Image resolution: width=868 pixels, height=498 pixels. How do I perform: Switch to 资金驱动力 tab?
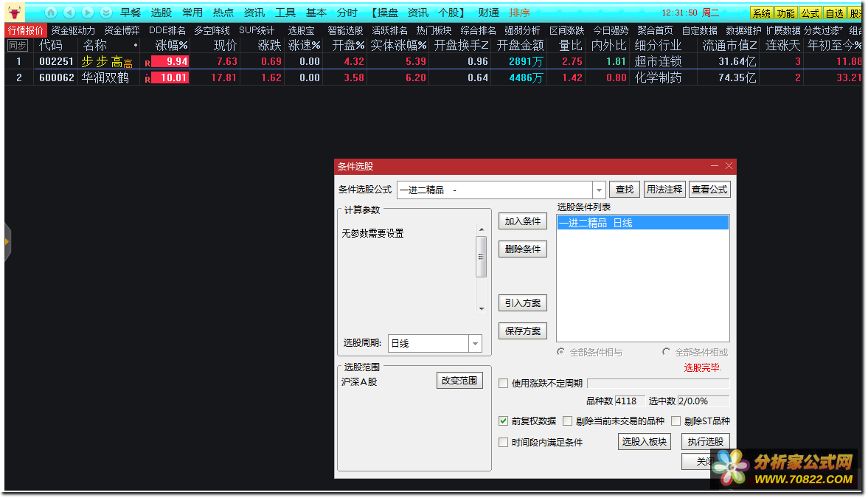tap(73, 30)
